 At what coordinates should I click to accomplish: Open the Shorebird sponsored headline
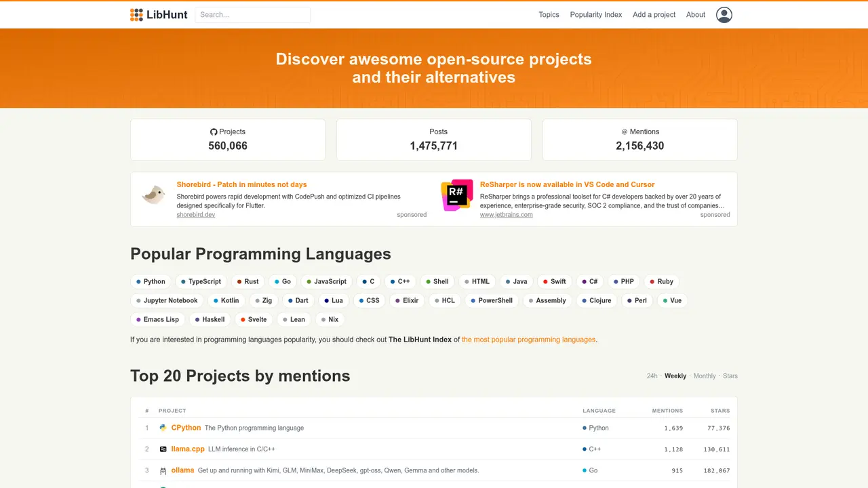[x=241, y=184]
